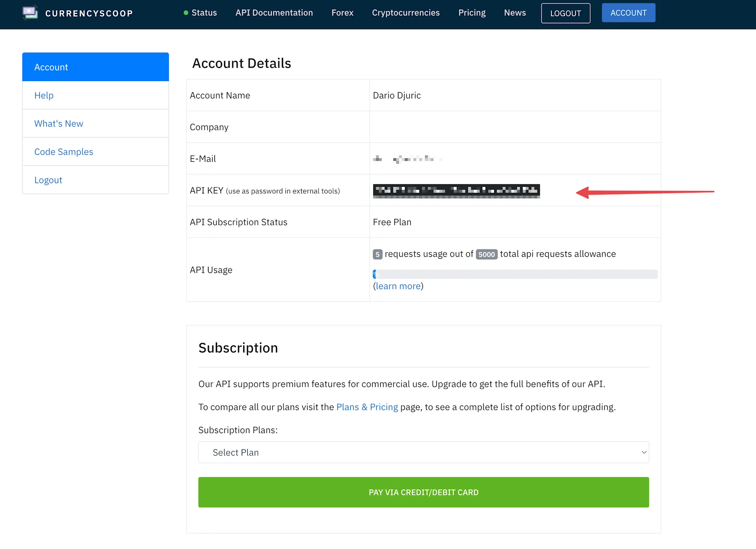Click Logout in the sidebar
Image resolution: width=756 pixels, height=549 pixels.
48,180
